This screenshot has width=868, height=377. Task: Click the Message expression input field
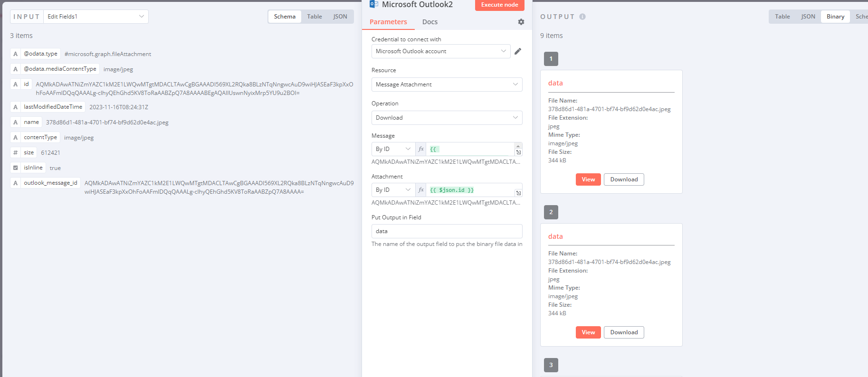pos(470,149)
